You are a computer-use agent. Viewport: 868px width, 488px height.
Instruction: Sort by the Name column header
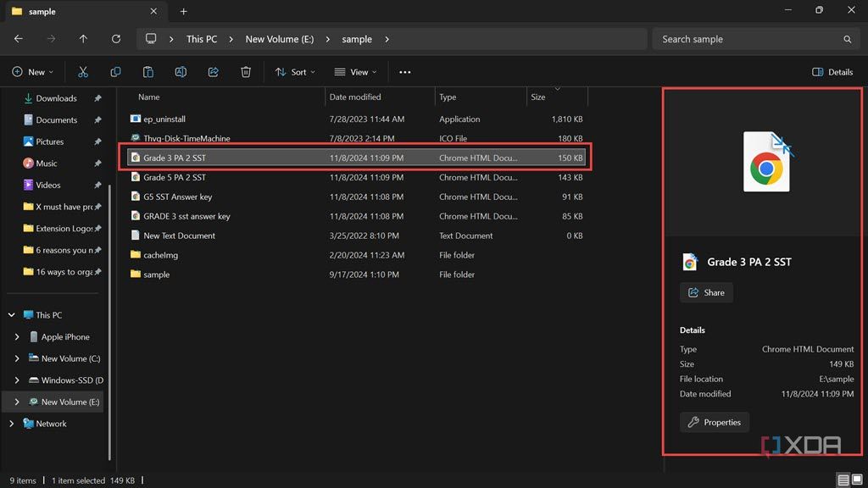[x=149, y=97]
